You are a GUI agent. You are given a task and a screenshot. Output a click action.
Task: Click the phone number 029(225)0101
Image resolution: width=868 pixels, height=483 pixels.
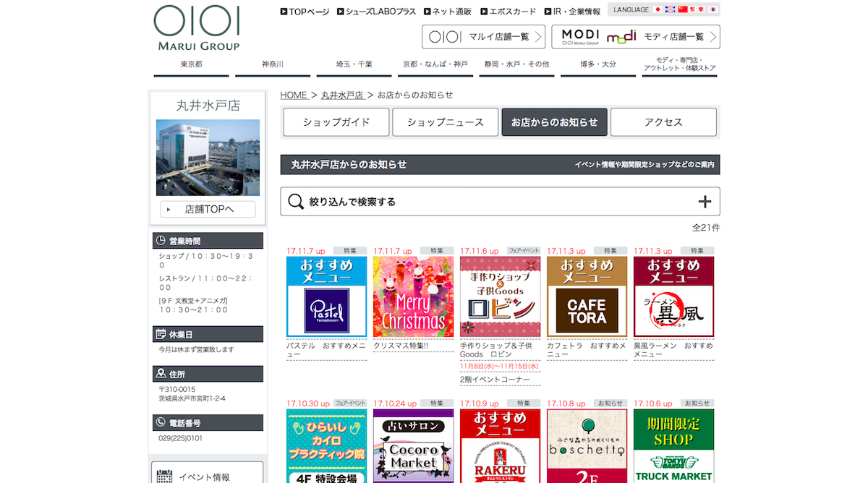[x=181, y=438]
